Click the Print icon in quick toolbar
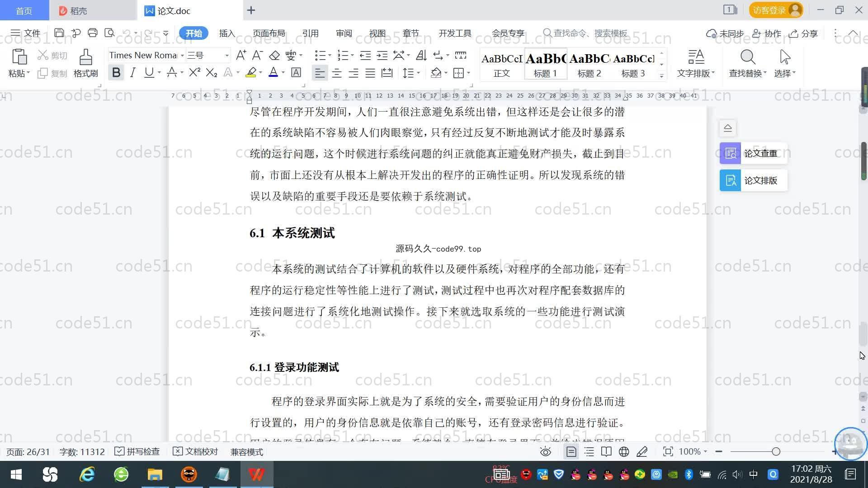This screenshot has height=488, width=868. (x=93, y=33)
